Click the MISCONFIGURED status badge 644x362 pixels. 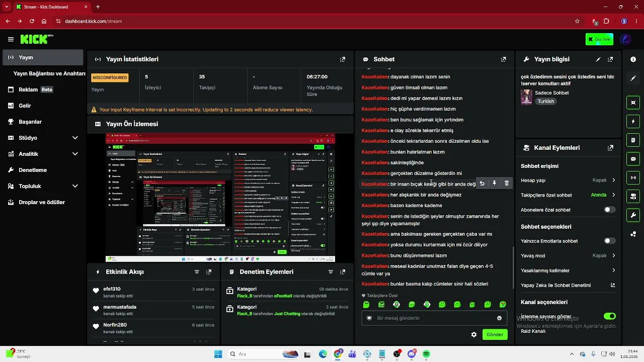click(110, 77)
